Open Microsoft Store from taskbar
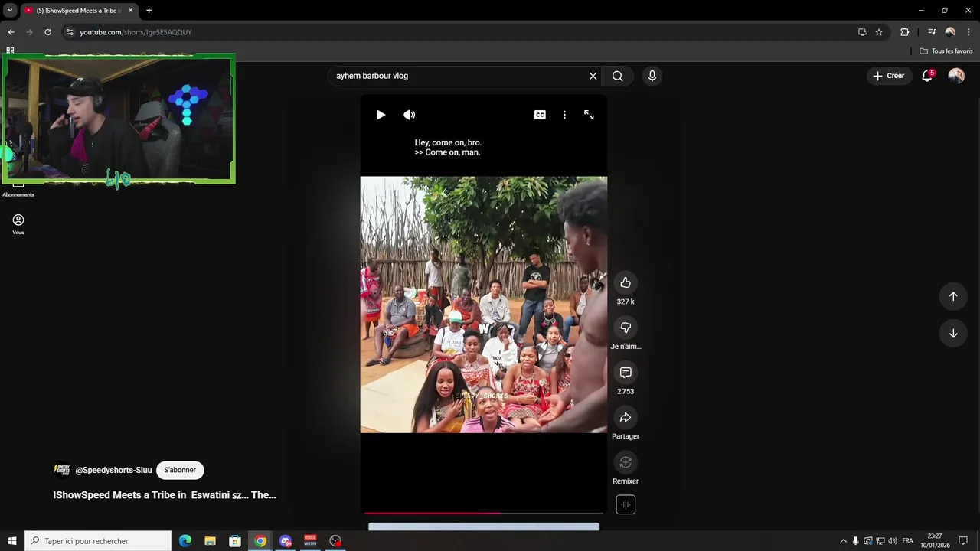This screenshot has width=980, height=551. tap(235, 541)
